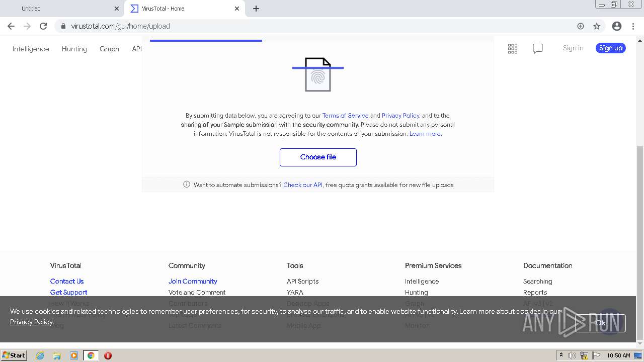Open Intelligence under Premium Services
The image size is (644, 362).
tap(422, 281)
